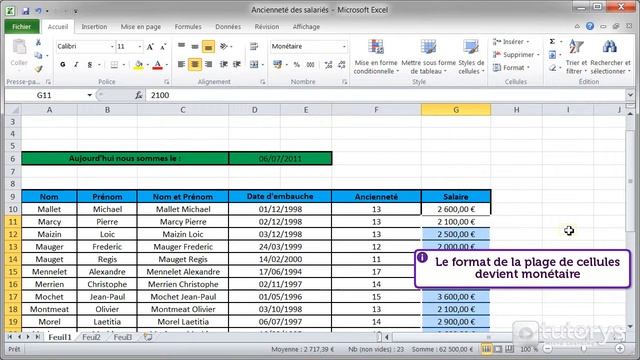Switch to the Feuil2 sheet tab
Screen dimensions: 640x360
point(91,337)
